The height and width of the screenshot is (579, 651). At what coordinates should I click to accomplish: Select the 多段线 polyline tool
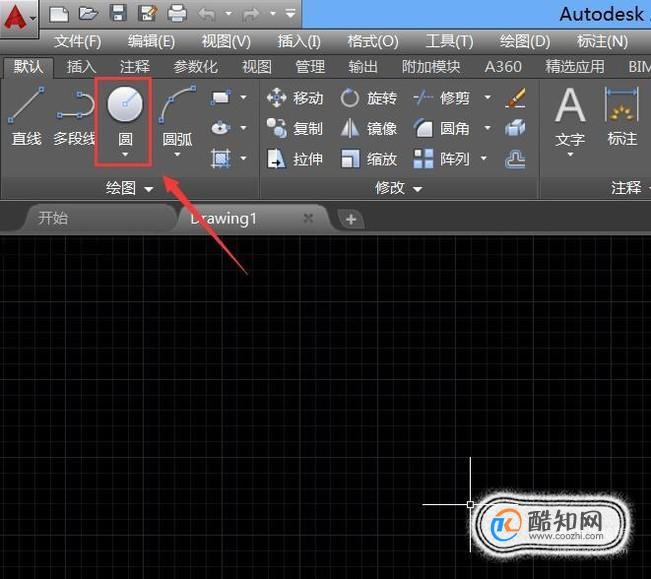(x=74, y=117)
